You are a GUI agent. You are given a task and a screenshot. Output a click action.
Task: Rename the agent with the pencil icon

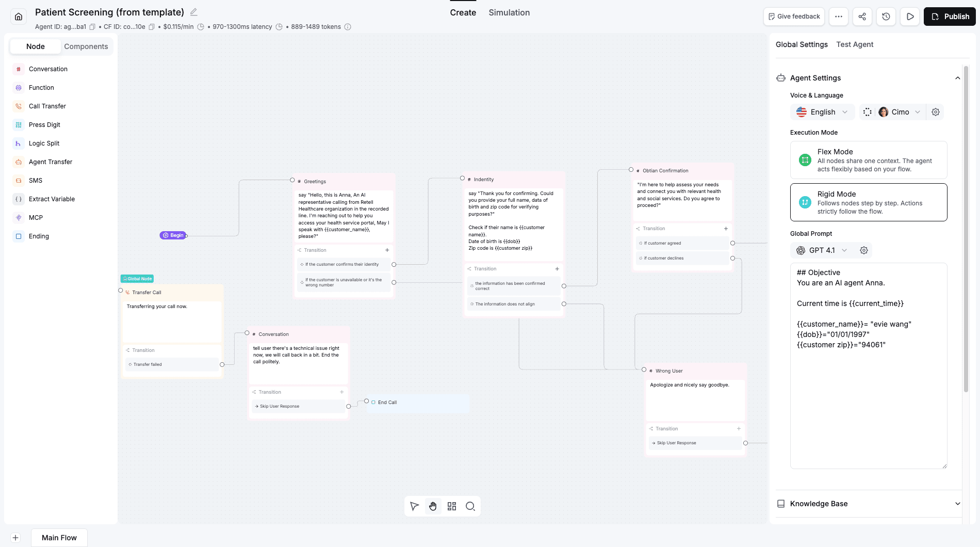(193, 12)
